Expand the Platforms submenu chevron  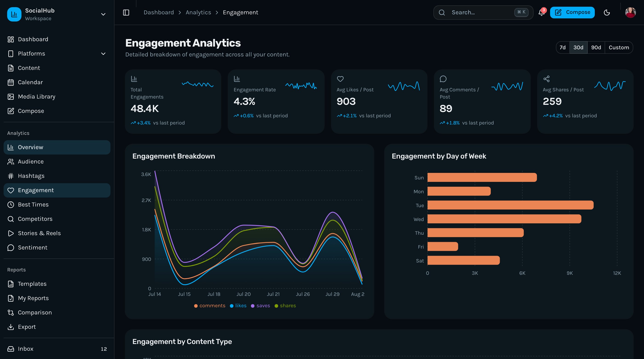coord(103,54)
